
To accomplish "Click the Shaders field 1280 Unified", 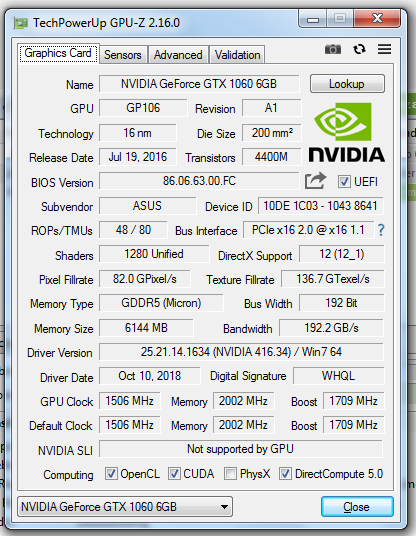I will tap(154, 254).
